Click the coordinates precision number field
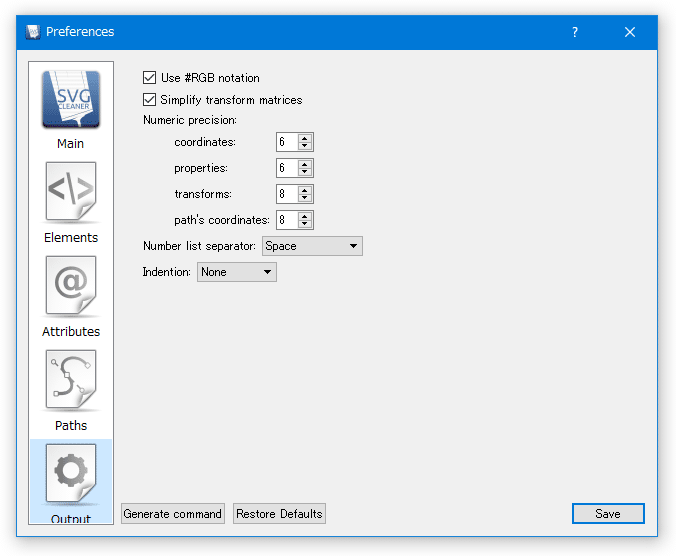 pyautogui.click(x=288, y=142)
